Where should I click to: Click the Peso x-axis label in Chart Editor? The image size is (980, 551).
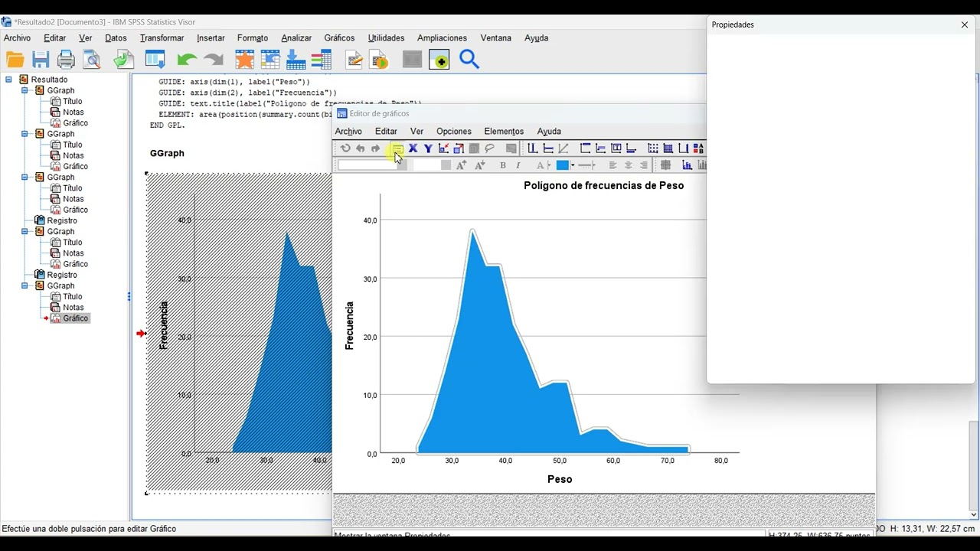coord(560,479)
